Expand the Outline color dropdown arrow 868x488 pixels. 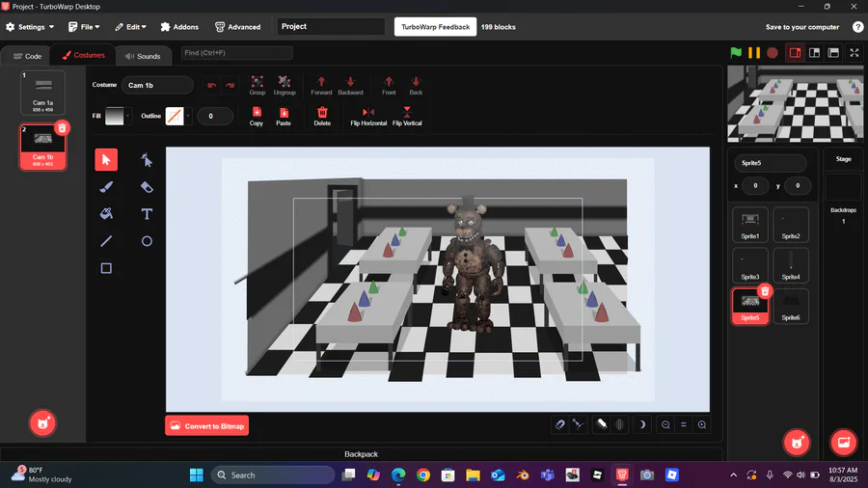(188, 116)
